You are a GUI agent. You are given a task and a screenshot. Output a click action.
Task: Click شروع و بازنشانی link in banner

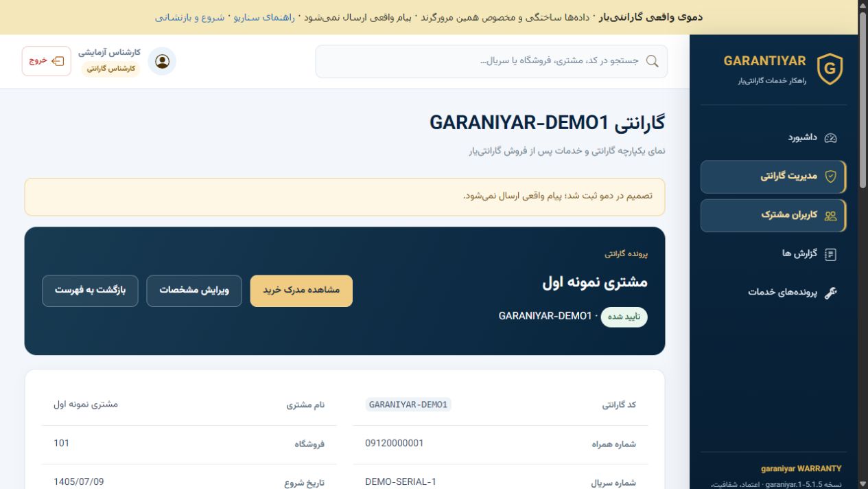tap(189, 17)
